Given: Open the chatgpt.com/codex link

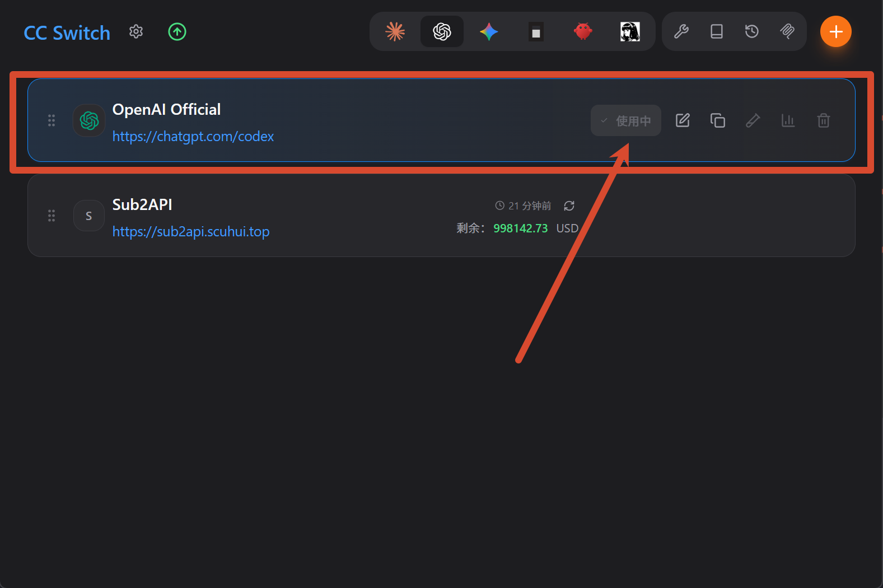Looking at the screenshot, I should point(193,136).
